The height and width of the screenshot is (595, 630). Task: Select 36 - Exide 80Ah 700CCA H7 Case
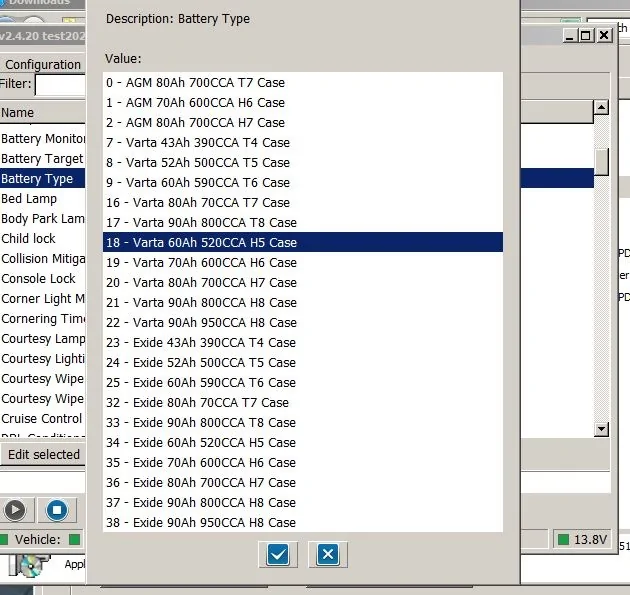click(303, 483)
